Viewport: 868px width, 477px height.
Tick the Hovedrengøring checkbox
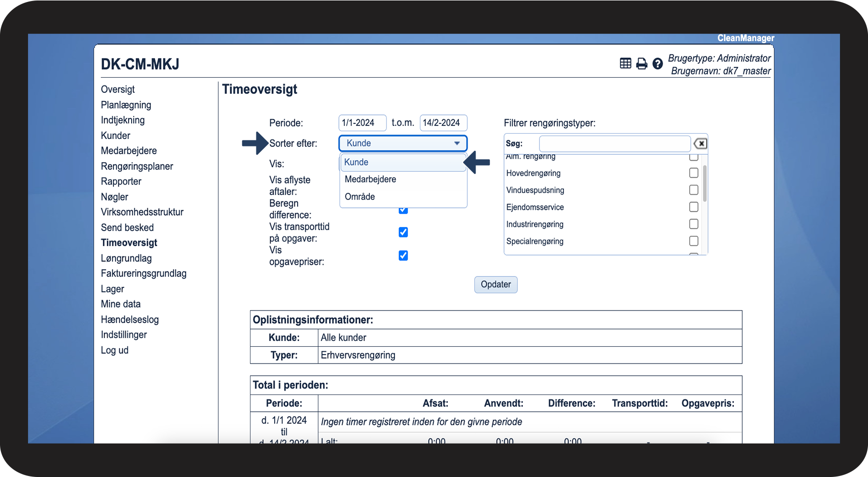click(694, 173)
